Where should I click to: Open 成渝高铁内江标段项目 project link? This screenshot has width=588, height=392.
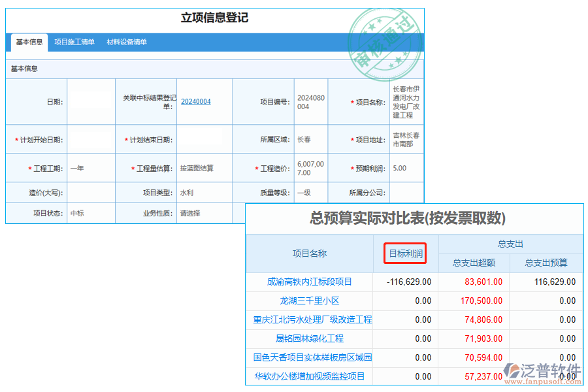pos(309,282)
